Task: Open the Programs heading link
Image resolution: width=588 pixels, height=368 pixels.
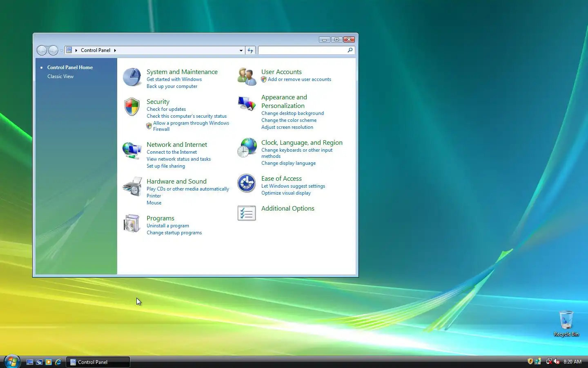Action: [160, 218]
